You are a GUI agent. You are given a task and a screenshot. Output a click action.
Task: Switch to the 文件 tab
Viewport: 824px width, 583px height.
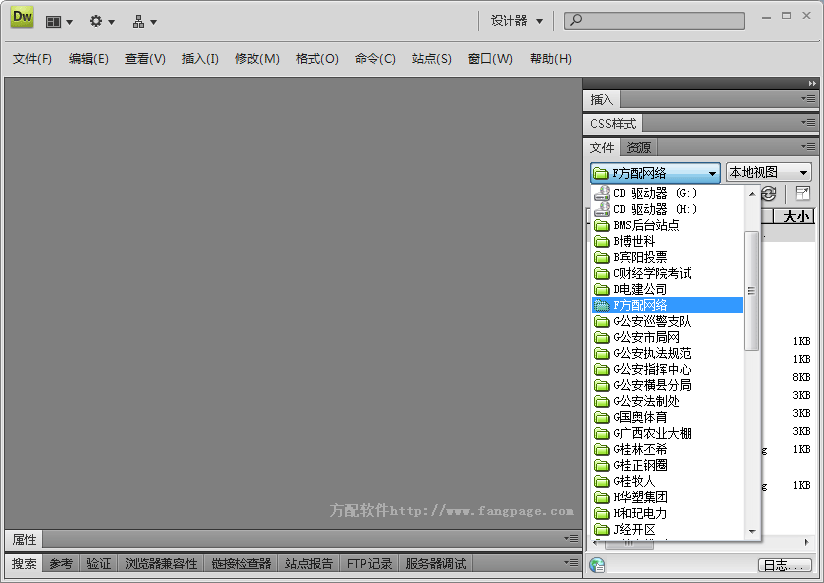[x=602, y=148]
